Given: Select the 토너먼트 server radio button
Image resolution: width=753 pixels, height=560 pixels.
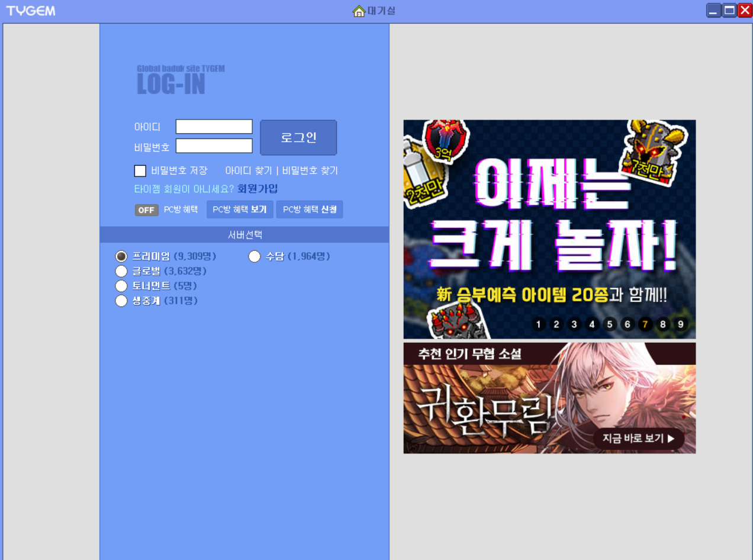Looking at the screenshot, I should click(x=121, y=286).
